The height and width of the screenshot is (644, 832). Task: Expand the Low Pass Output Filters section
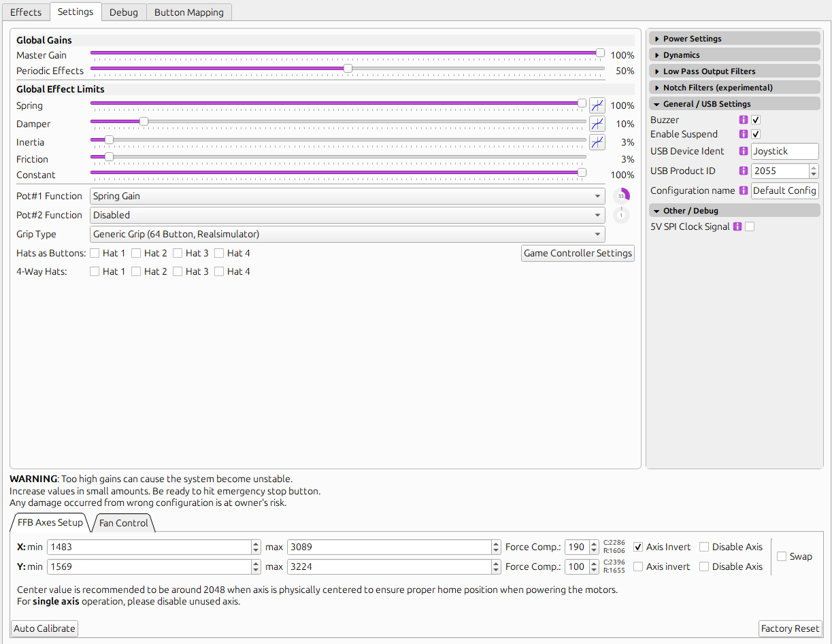click(x=734, y=71)
